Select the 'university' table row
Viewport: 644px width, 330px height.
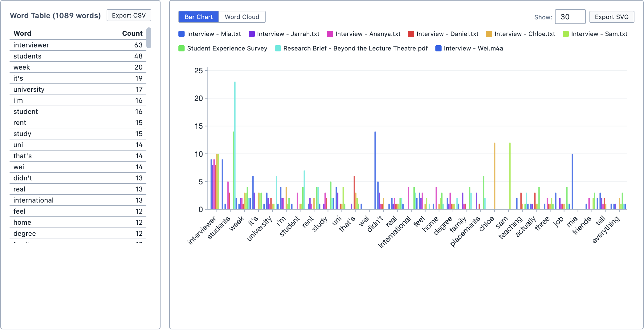tap(78, 89)
